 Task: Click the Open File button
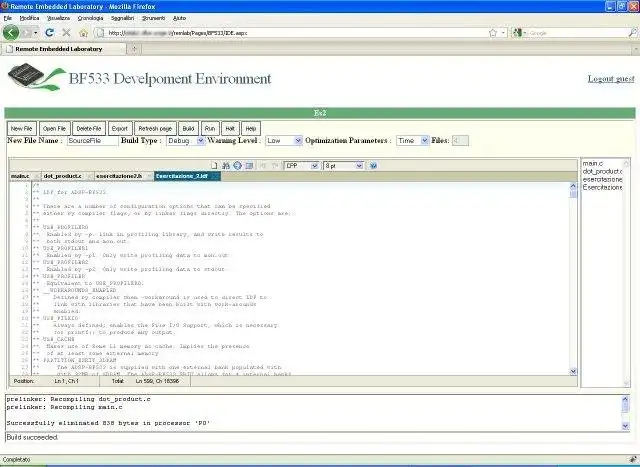(54, 128)
